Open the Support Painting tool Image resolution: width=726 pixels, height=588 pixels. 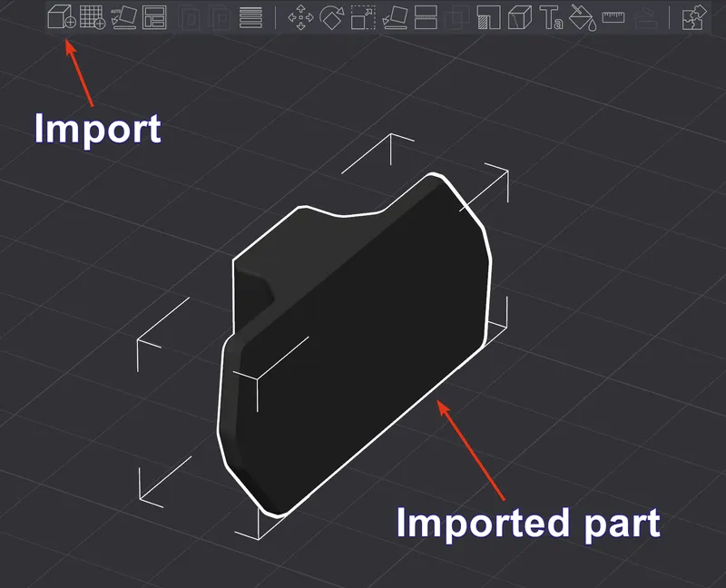click(488, 17)
